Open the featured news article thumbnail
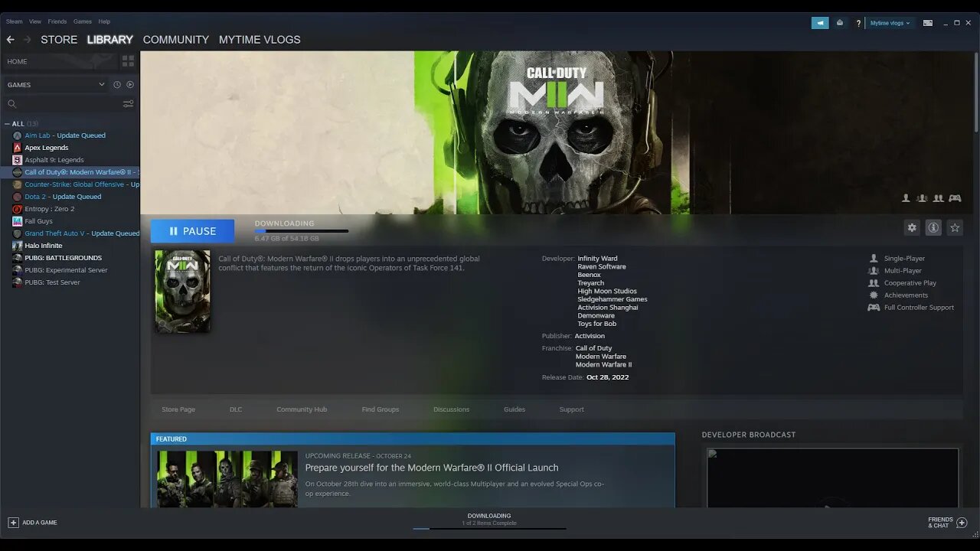This screenshot has height=551, width=980. pyautogui.click(x=227, y=479)
